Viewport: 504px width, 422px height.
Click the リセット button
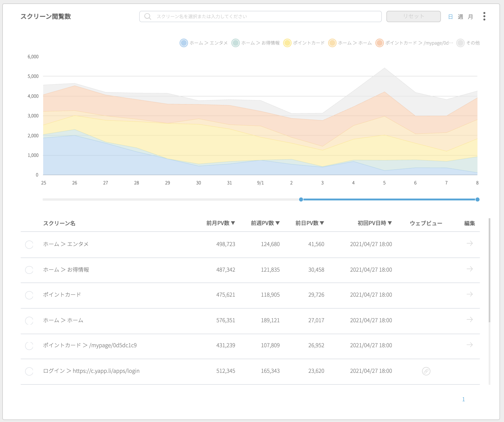[x=413, y=16]
